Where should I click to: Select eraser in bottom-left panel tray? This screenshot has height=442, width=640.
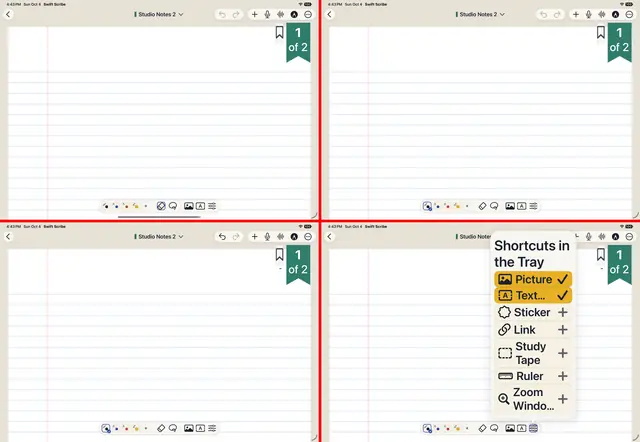pos(161,428)
